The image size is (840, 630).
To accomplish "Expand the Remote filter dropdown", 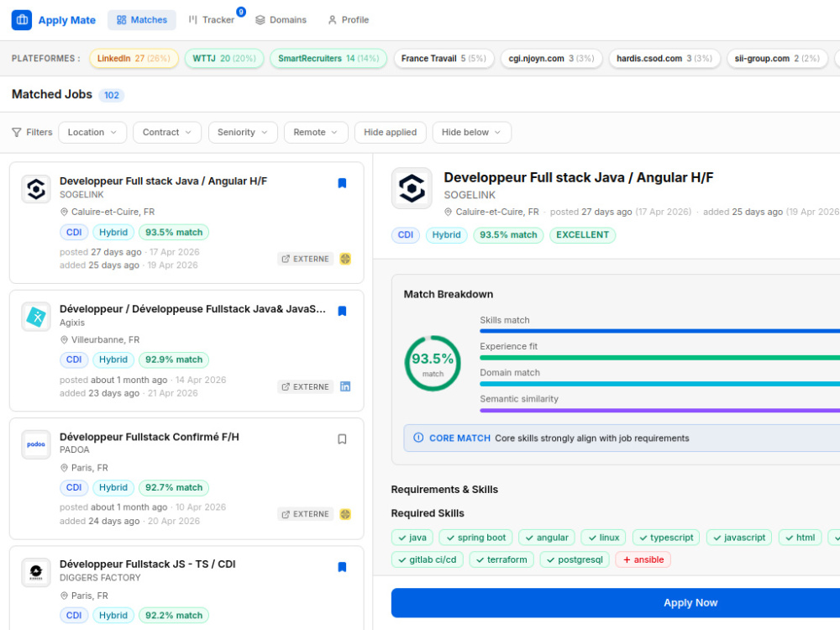I will (x=316, y=133).
